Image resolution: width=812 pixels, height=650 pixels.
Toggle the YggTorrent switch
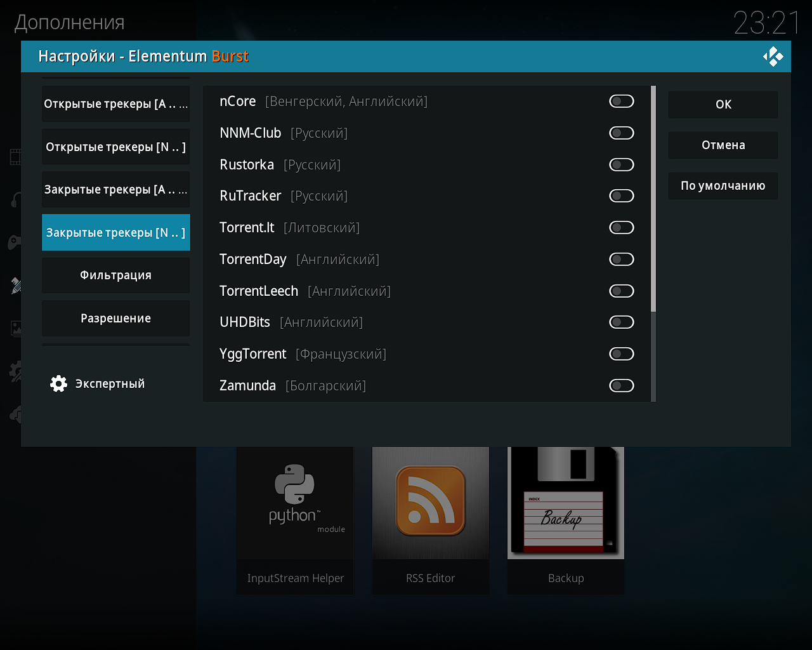tap(622, 354)
